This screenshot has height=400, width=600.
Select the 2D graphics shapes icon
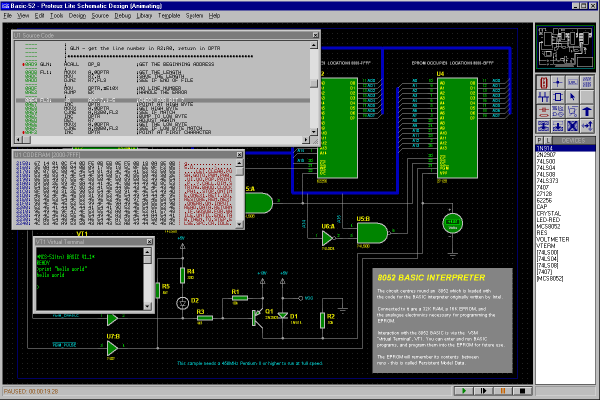click(x=572, y=111)
